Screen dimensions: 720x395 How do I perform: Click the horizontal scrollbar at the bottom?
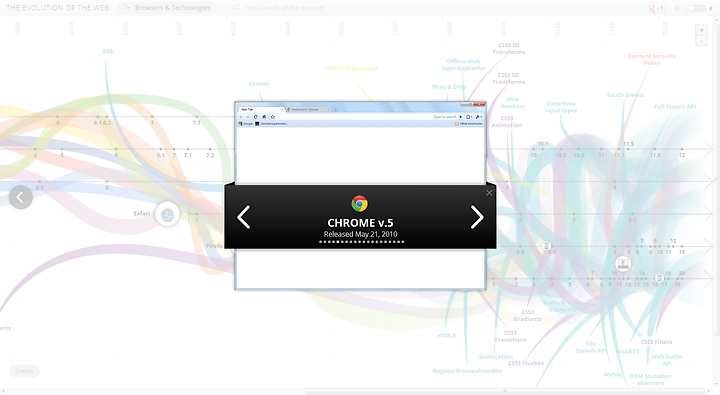(x=504, y=391)
